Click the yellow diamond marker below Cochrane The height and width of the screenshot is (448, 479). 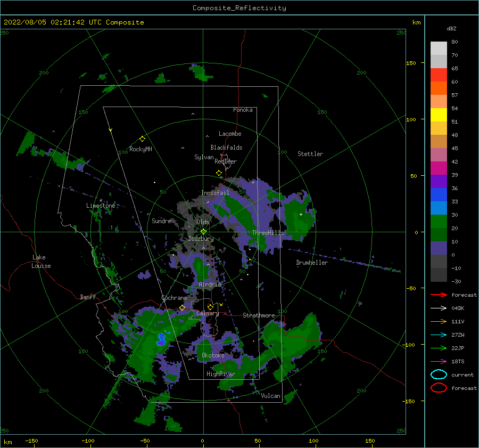[x=183, y=308]
